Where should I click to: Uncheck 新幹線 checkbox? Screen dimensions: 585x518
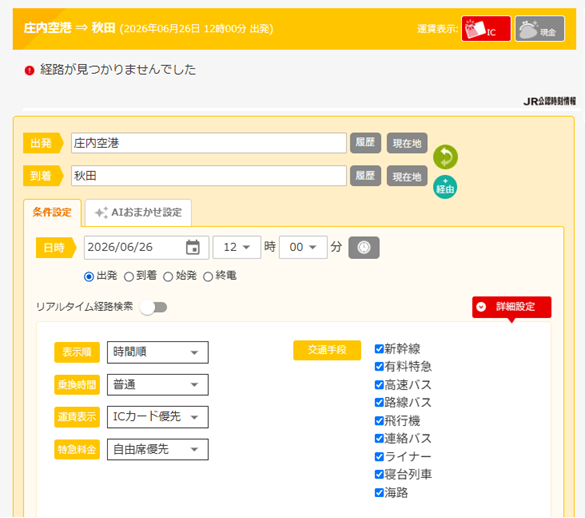click(x=379, y=349)
